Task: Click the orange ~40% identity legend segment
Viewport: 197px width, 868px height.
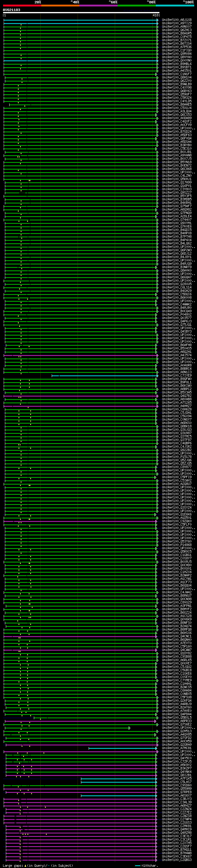Action: point(60,6)
